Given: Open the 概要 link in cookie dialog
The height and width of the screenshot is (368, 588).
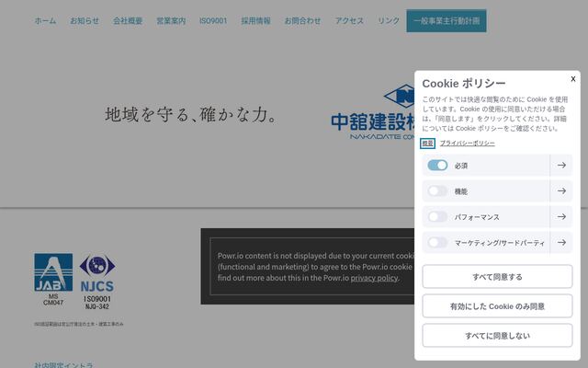Looking at the screenshot, I should click(x=427, y=144).
